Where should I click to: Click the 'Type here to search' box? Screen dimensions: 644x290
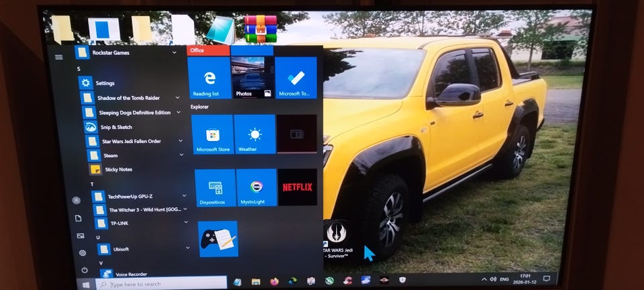click(161, 284)
